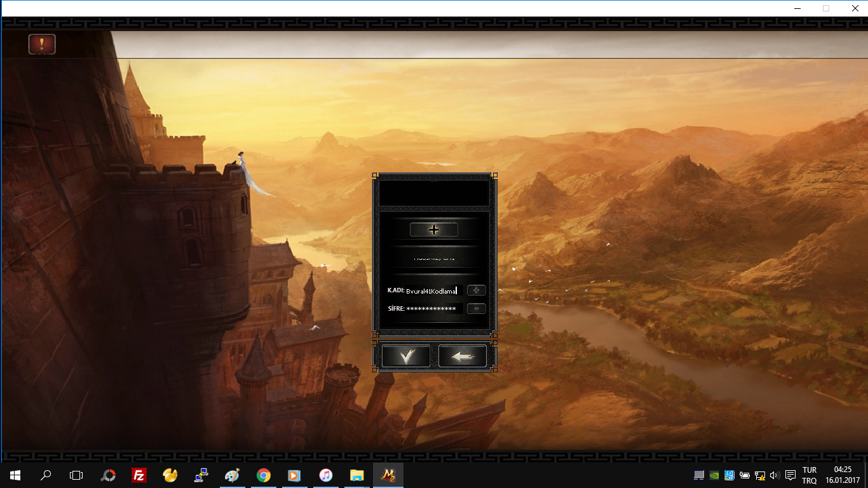Open the red and gray circular taskbar app
Image resolution: width=868 pixels, height=488 pixels.
108,475
